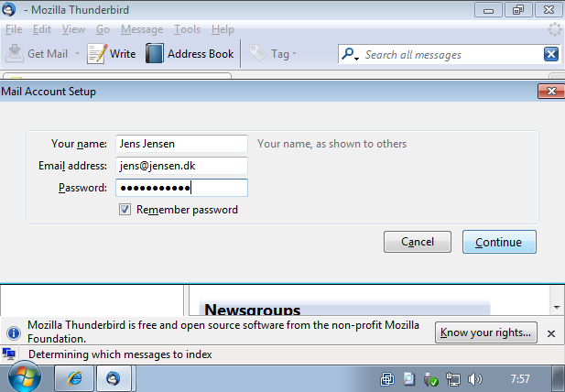Click the Continue button
The height and width of the screenshot is (392, 565).
point(499,242)
